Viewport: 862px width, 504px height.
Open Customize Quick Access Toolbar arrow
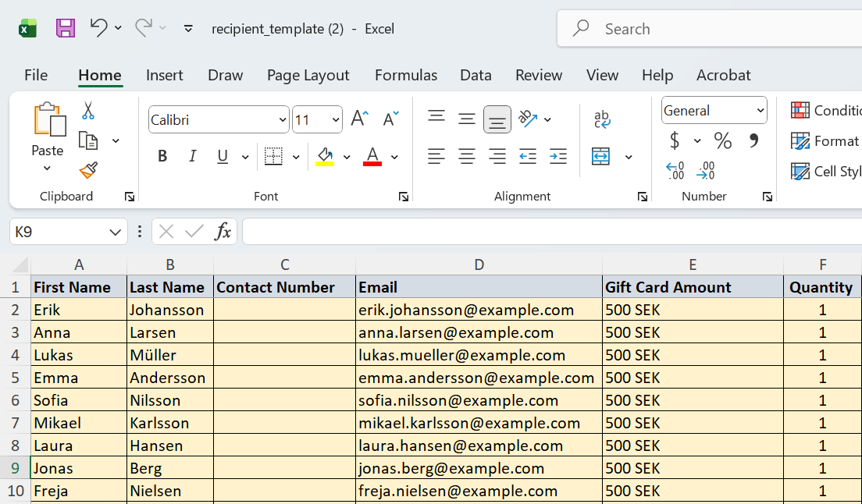coord(188,28)
